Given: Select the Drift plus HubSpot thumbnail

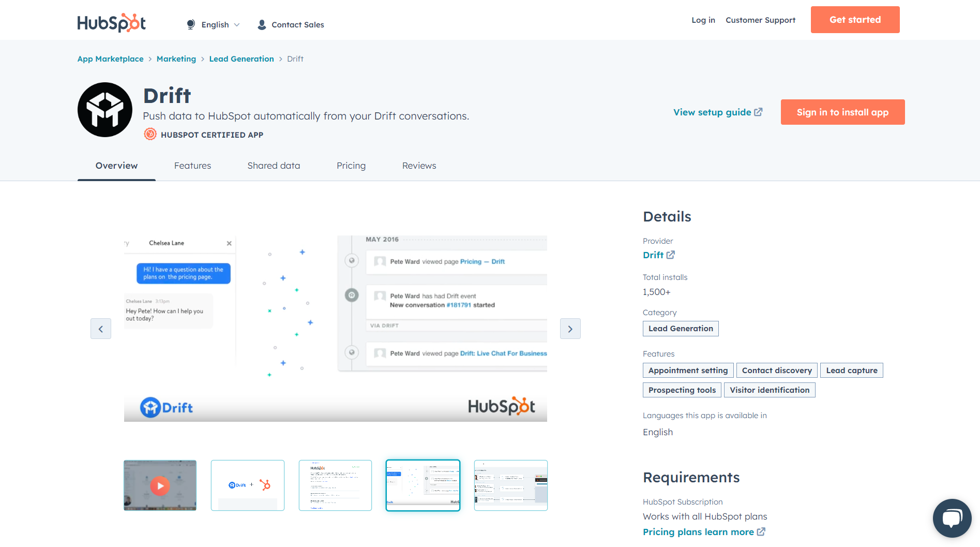Looking at the screenshot, I should 248,485.
